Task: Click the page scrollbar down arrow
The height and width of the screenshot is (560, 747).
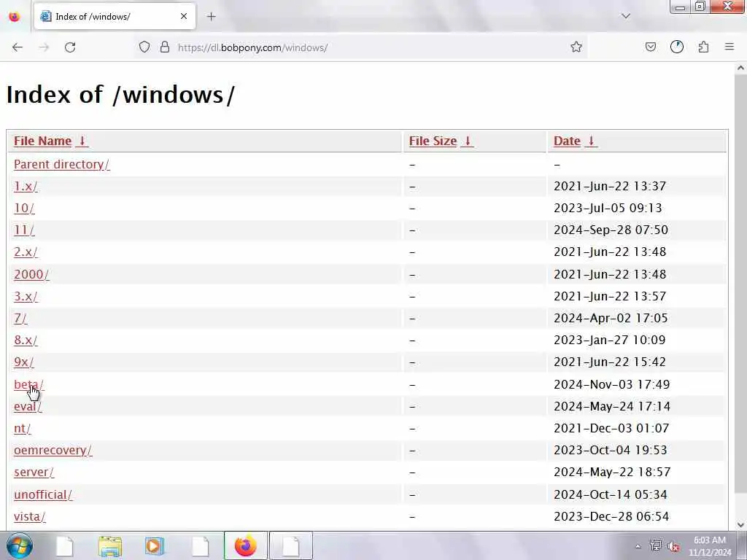Action: 740,524
